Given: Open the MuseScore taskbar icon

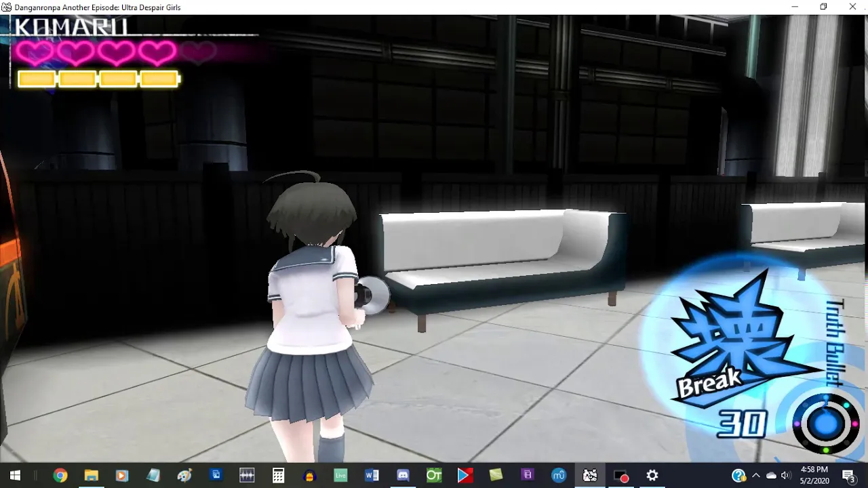Looking at the screenshot, I should 559,476.
